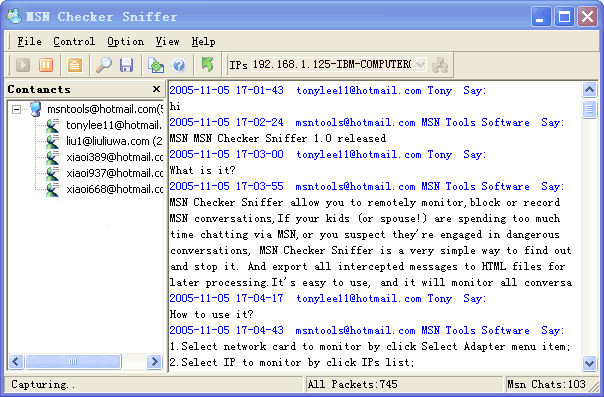
Task: Click the contact icon beside xiaoi389@hotmail
Action: [x=52, y=157]
